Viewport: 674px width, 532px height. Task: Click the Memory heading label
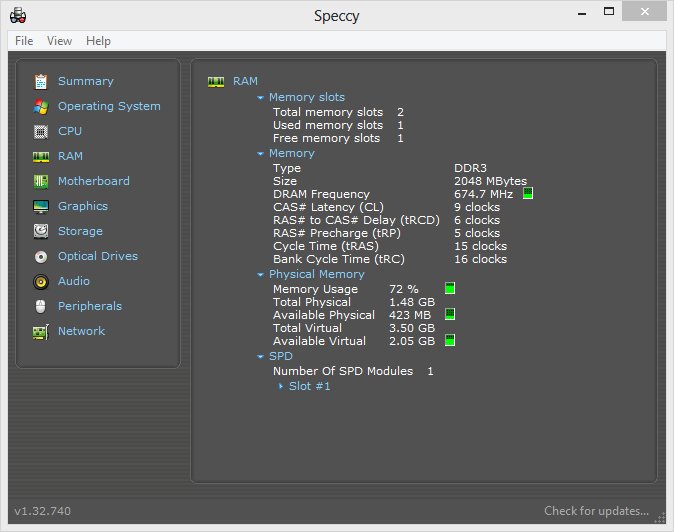[x=292, y=153]
